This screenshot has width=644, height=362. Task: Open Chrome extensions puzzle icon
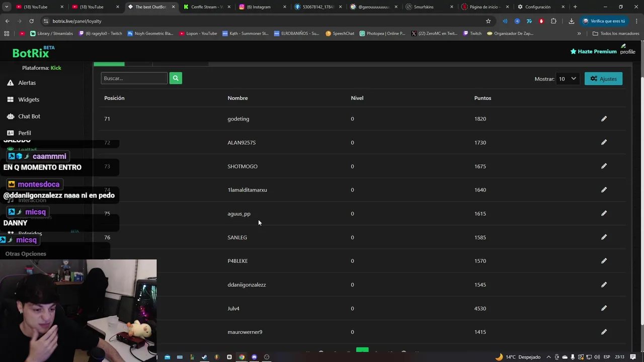(x=553, y=21)
